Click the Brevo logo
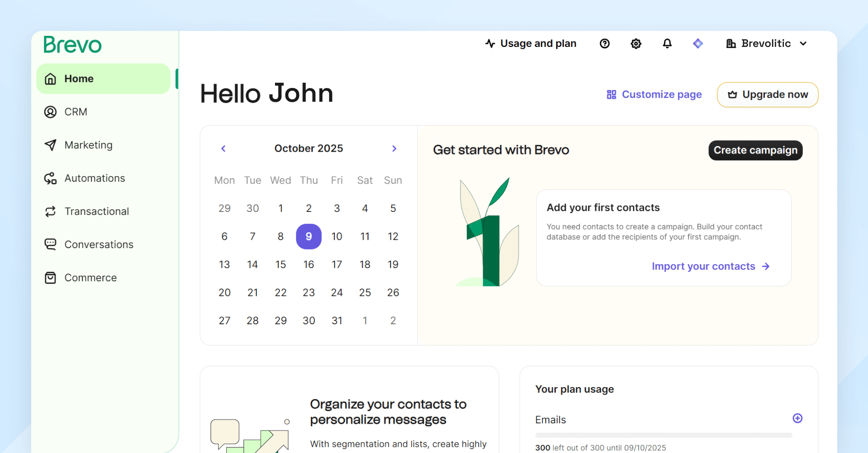 click(73, 45)
